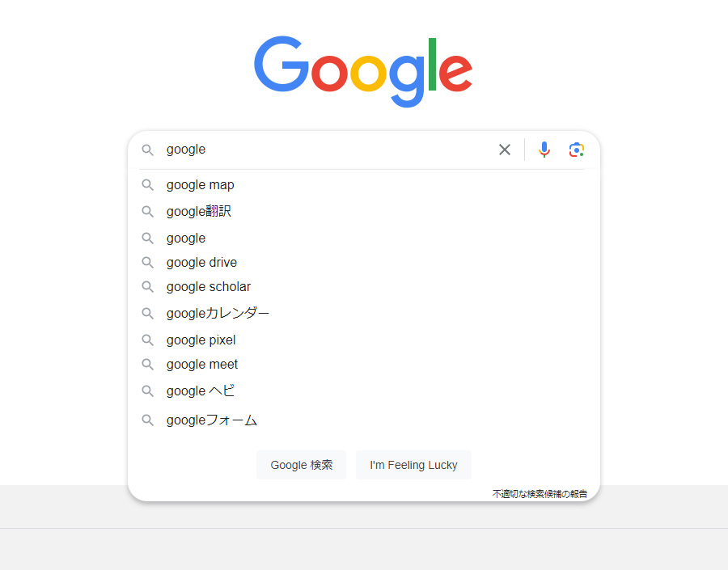
Task: Clear the search box with X icon
Action: coord(505,150)
